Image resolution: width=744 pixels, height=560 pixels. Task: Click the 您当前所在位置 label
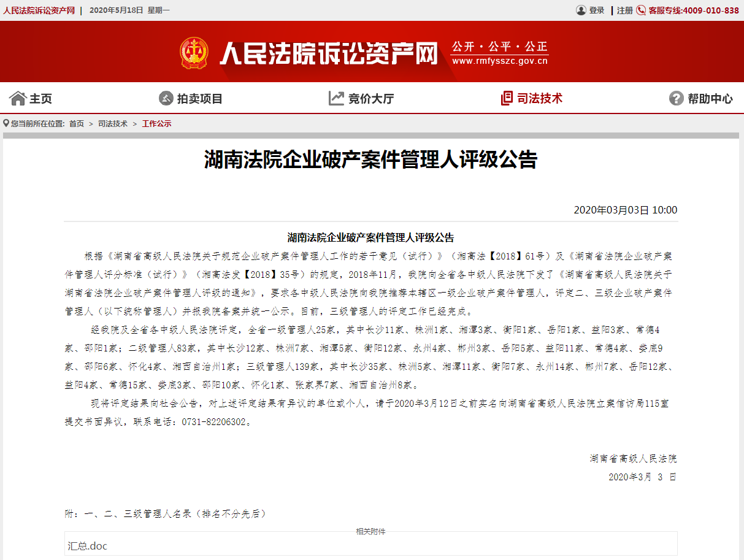(38, 123)
